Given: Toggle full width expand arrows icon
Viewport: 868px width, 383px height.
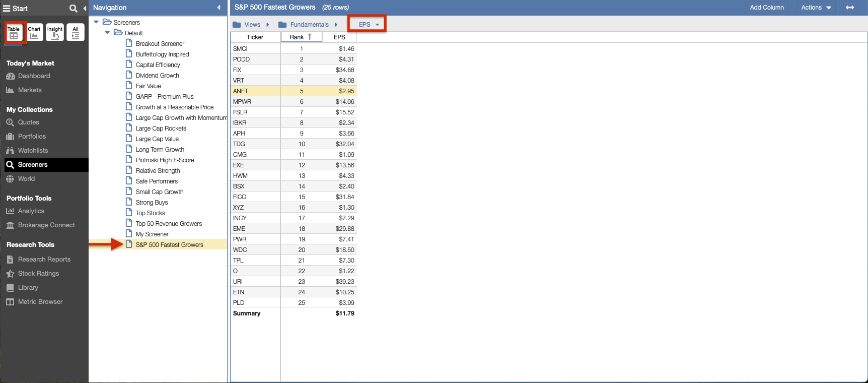Looking at the screenshot, I should 850,8.
